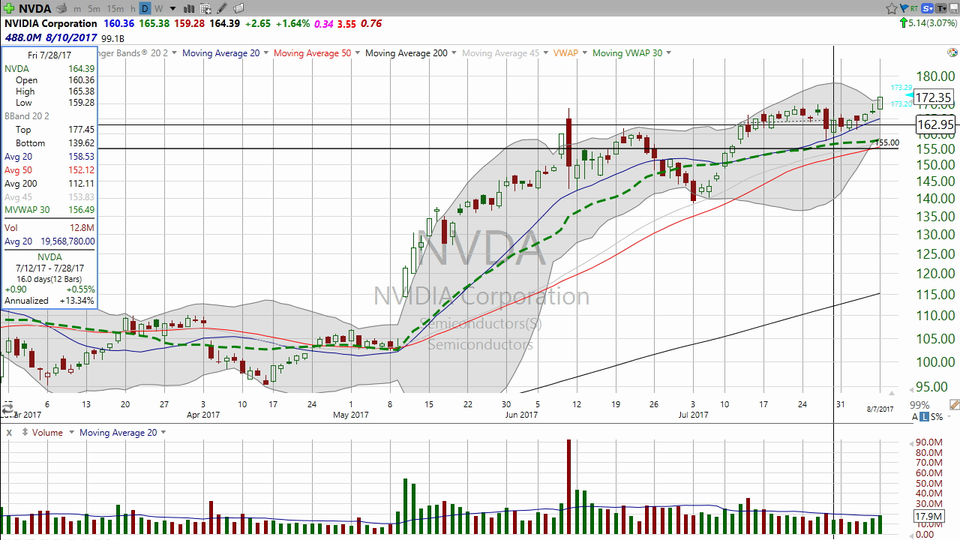Open the VWAP dropdown arrow
Viewport: 960px width, 540px height.
click(x=585, y=53)
